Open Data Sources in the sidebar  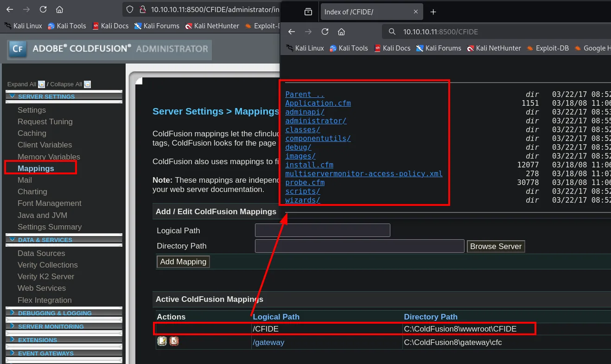[x=41, y=253]
